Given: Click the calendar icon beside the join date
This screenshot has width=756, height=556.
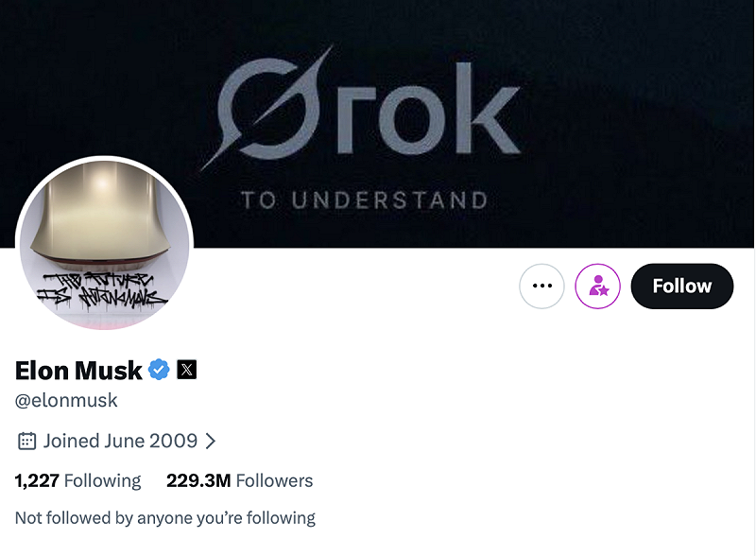Looking at the screenshot, I should pyautogui.click(x=27, y=441).
